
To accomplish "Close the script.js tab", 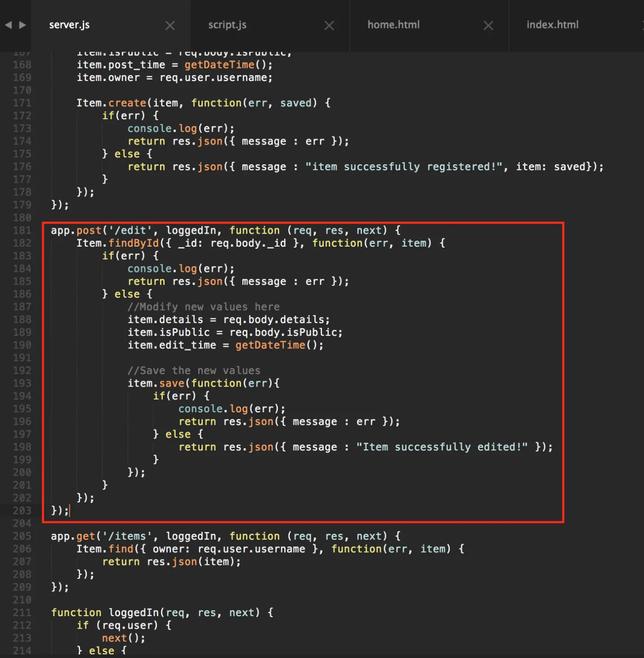I will click(329, 26).
